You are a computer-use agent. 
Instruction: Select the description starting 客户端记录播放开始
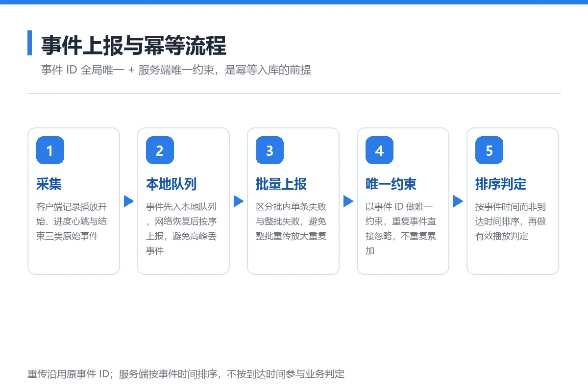[72, 221]
